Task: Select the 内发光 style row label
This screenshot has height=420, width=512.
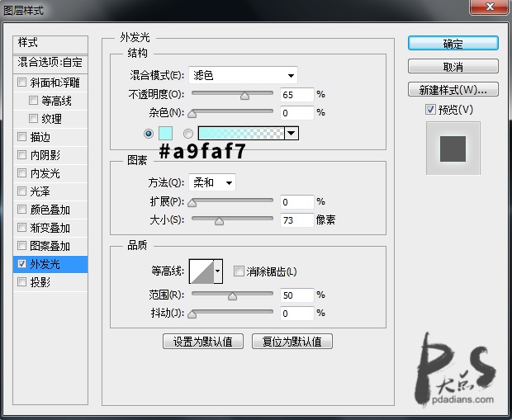Action: coord(45,173)
